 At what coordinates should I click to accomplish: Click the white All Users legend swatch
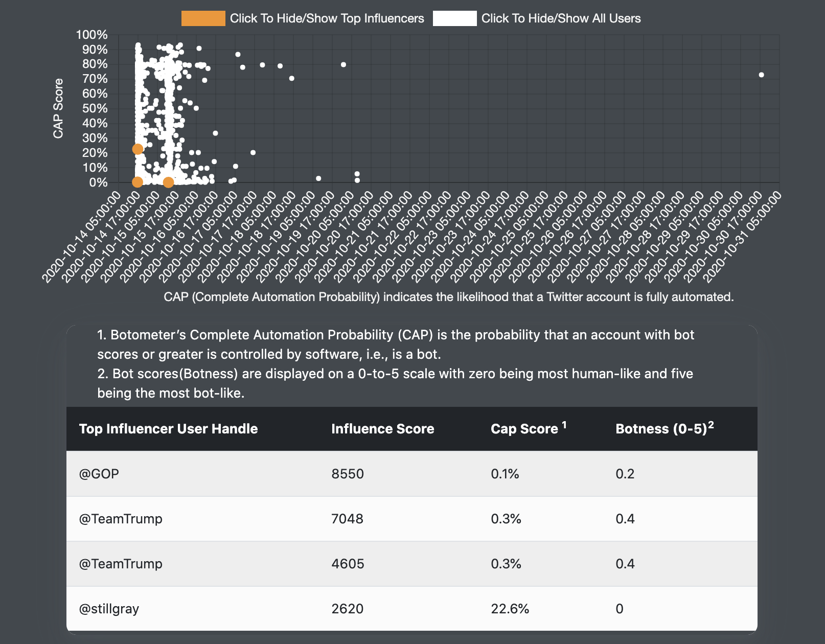[x=454, y=18]
